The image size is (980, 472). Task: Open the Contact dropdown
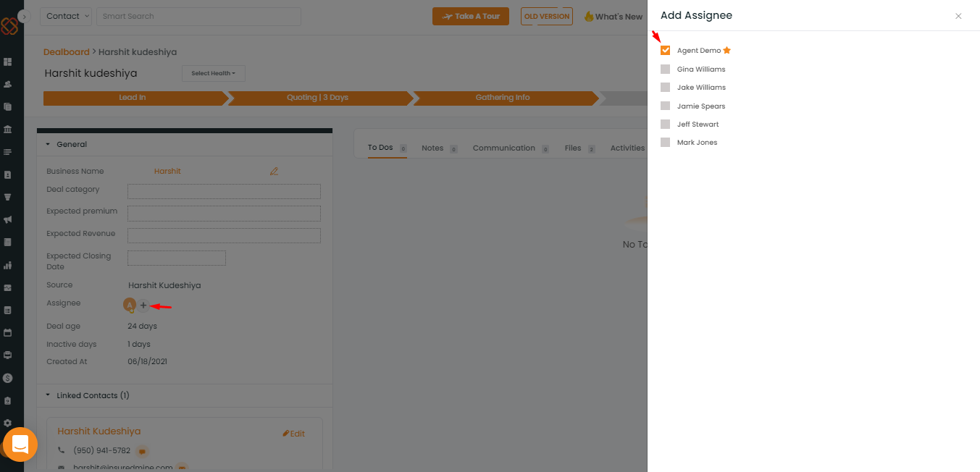66,16
